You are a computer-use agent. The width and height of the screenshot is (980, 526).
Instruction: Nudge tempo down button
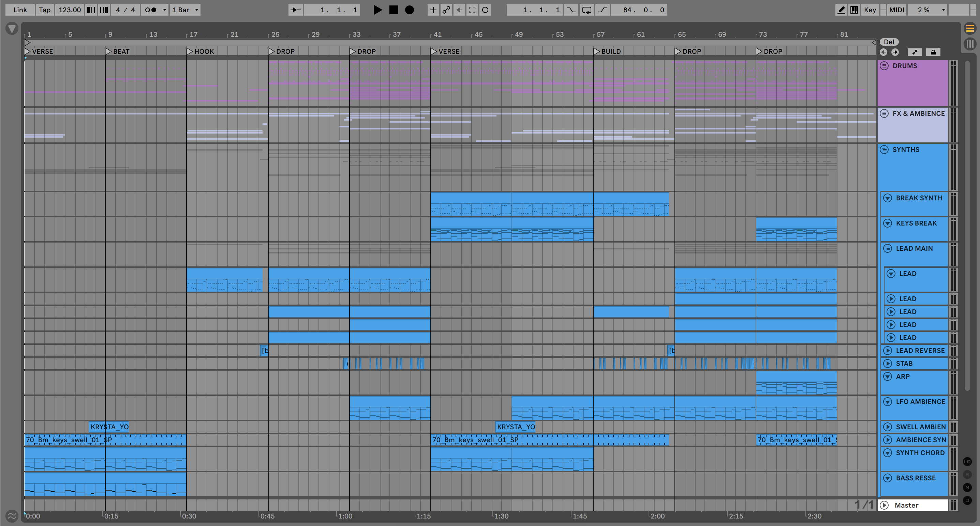[x=91, y=10]
